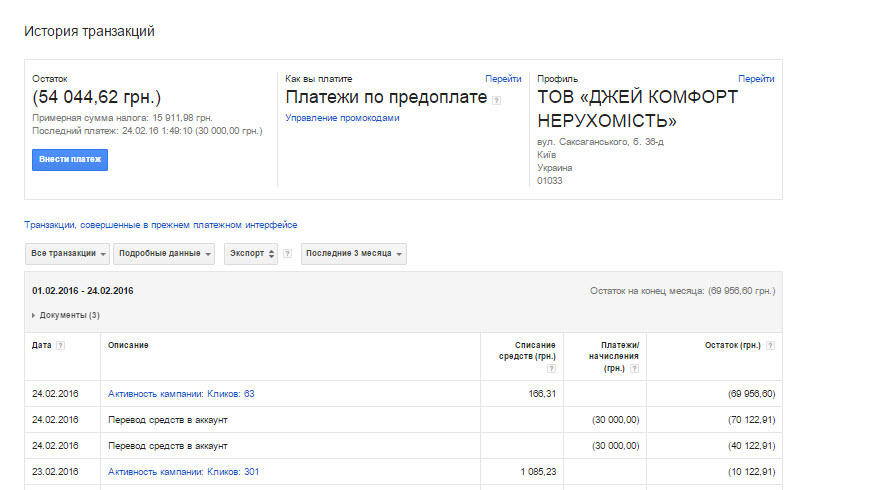
Task: Open Все транзакции filter dropdown
Action: pyautogui.click(x=67, y=254)
